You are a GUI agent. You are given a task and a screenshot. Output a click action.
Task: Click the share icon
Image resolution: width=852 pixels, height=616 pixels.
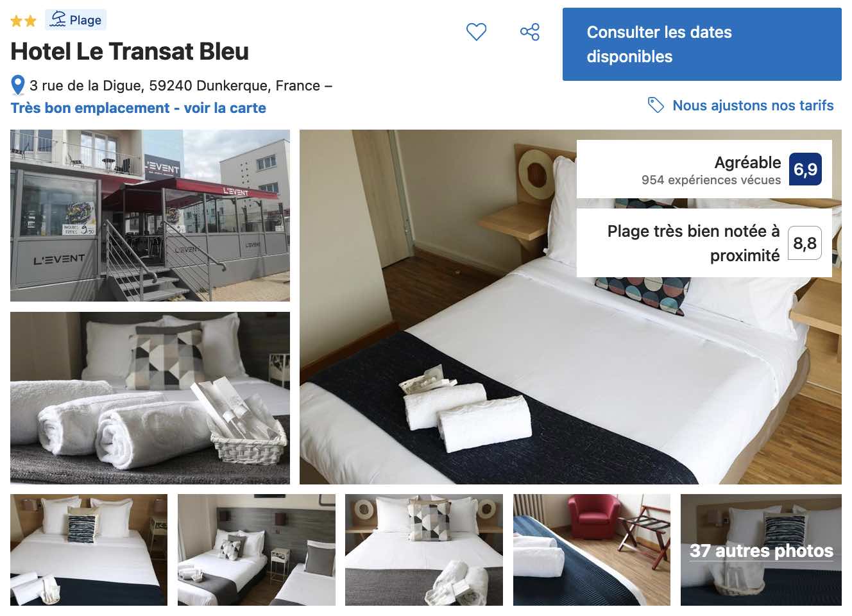pos(530,31)
